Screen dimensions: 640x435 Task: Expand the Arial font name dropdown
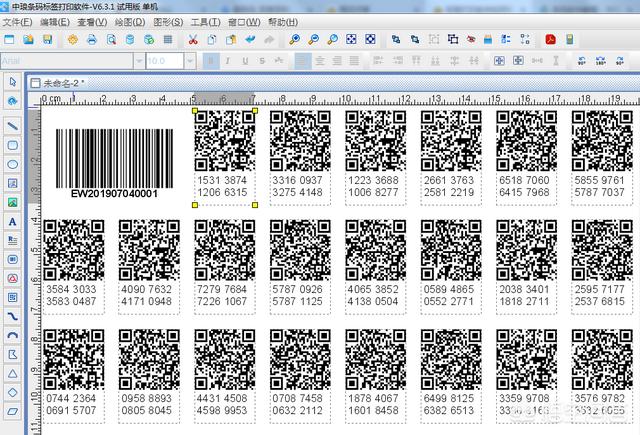coord(139,61)
